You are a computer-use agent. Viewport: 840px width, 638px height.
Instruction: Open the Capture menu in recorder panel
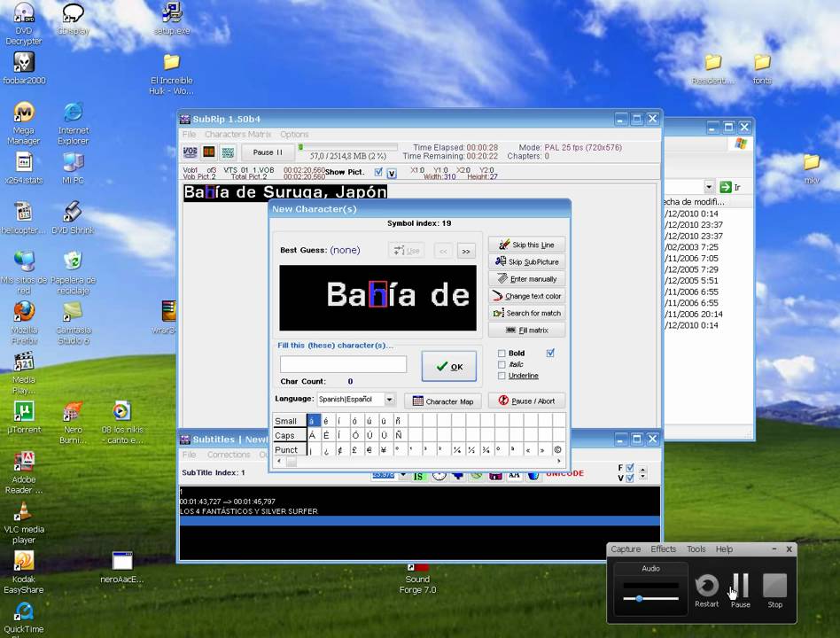[x=626, y=549]
